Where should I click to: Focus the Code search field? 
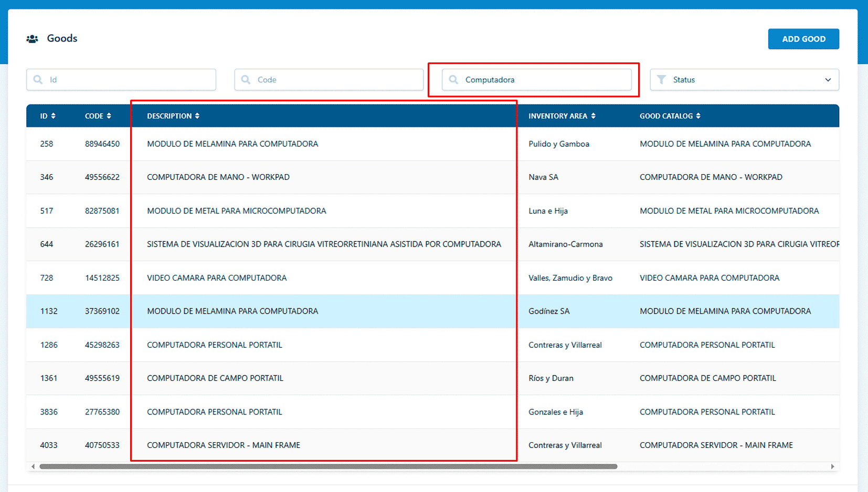tap(329, 80)
